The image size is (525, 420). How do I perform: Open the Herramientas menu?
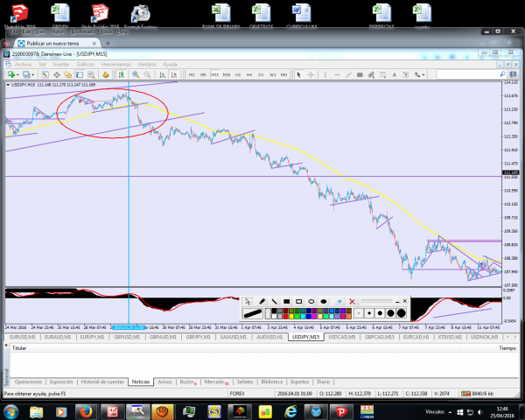(x=115, y=64)
